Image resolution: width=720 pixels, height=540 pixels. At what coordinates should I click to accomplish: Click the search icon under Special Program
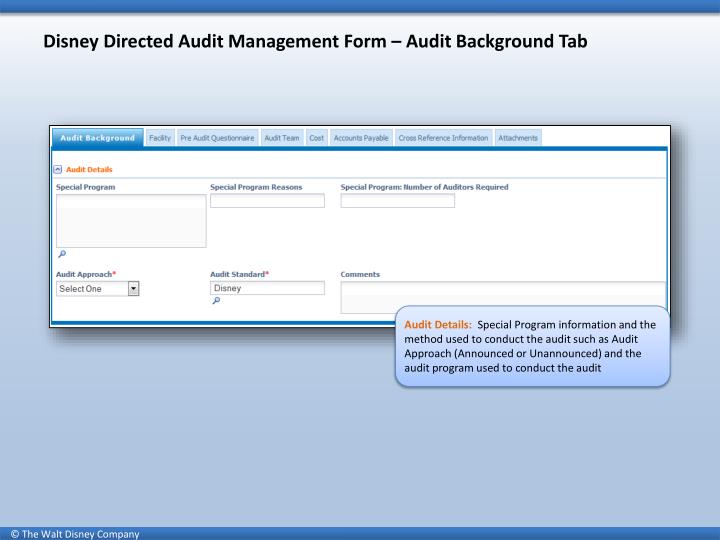(62, 254)
